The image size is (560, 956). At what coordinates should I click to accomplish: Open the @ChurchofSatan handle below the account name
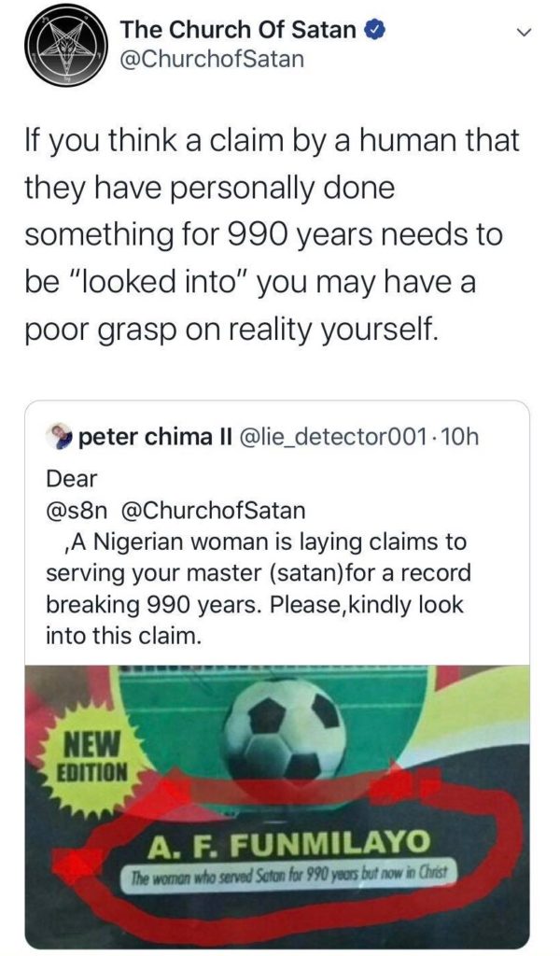[x=212, y=59]
